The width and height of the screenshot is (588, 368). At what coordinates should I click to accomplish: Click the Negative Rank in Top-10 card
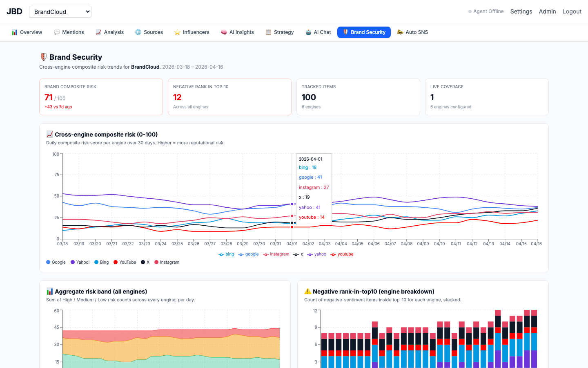click(x=229, y=97)
